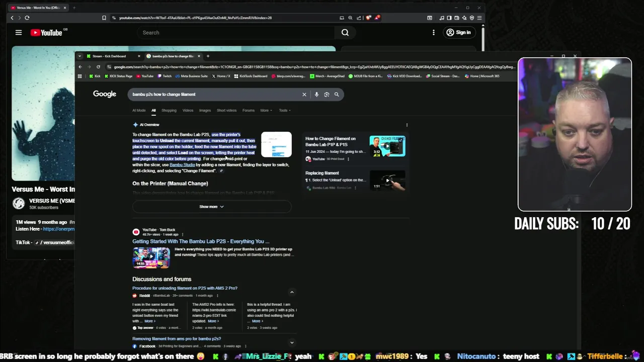The image size is (644, 362).
Task: Go back in the Google Chrome window
Action: (80, 67)
